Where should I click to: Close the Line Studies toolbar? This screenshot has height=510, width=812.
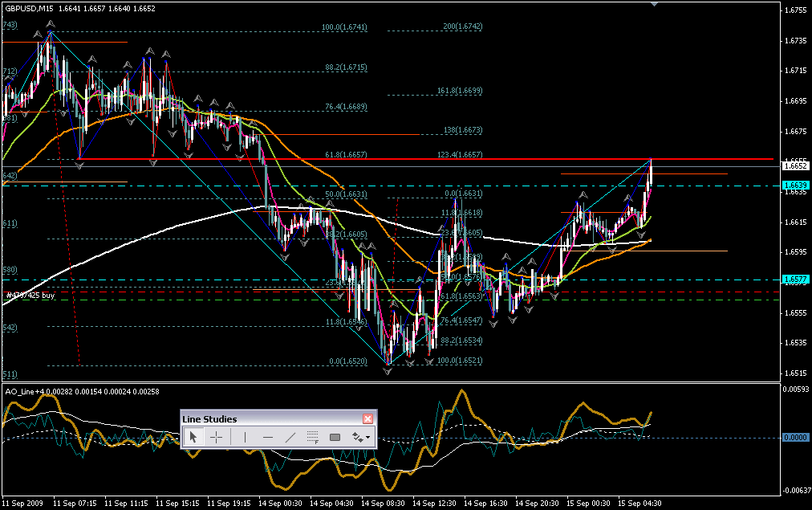(367, 418)
